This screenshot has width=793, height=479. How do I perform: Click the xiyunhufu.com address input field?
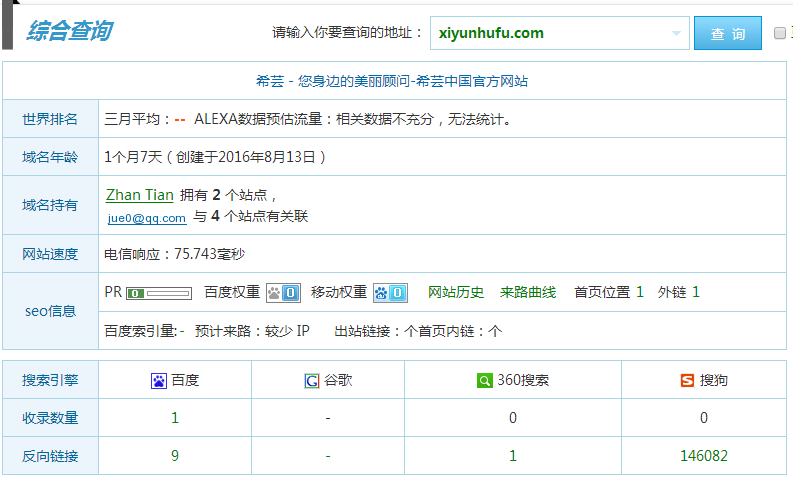click(x=550, y=33)
